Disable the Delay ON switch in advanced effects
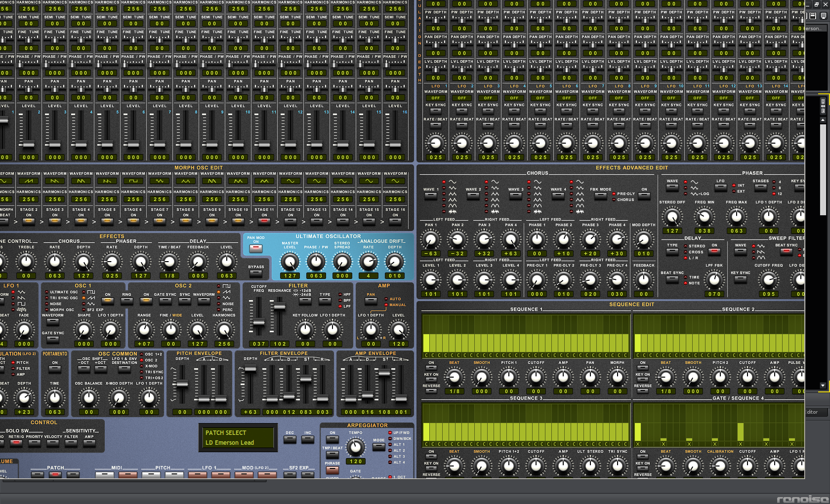 pyautogui.click(x=714, y=251)
